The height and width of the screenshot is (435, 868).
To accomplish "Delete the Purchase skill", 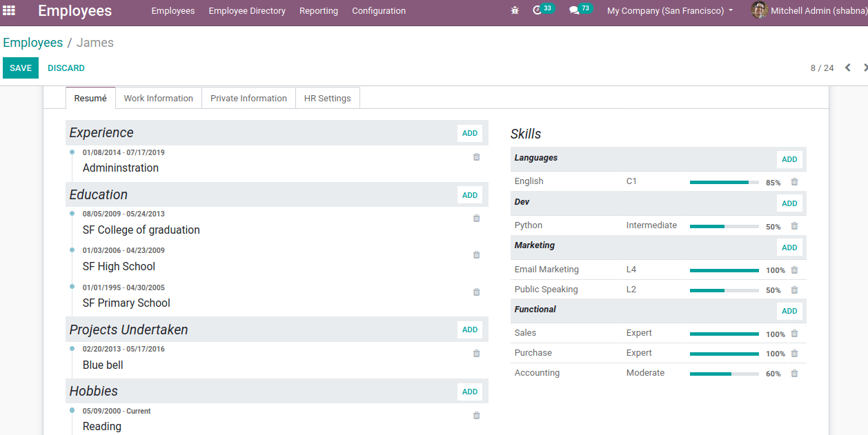I will pyautogui.click(x=794, y=354).
